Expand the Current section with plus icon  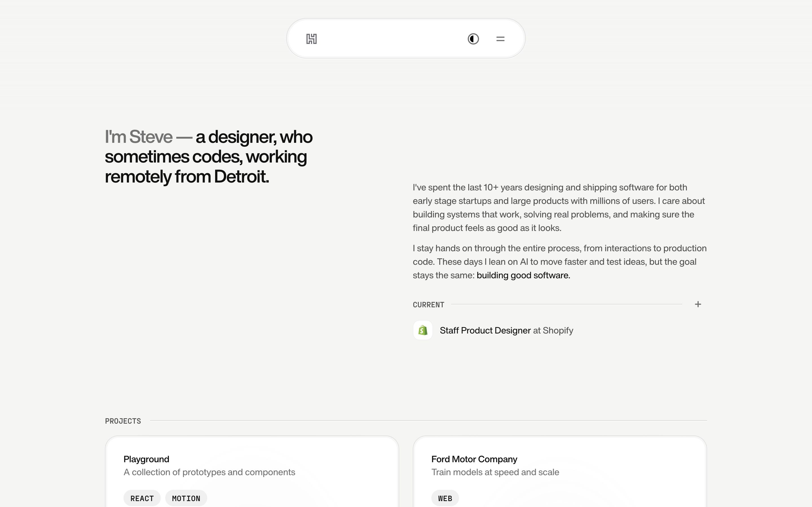pyautogui.click(x=698, y=304)
